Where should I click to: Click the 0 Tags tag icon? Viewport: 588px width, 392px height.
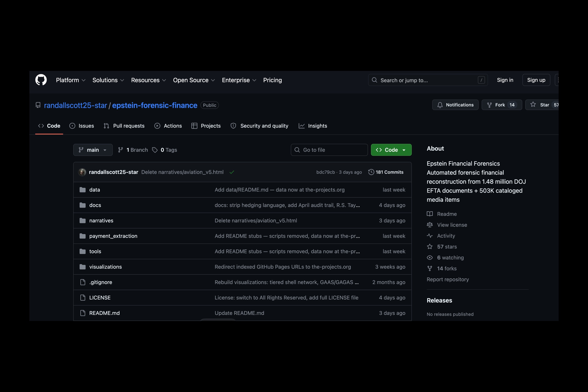tap(155, 150)
